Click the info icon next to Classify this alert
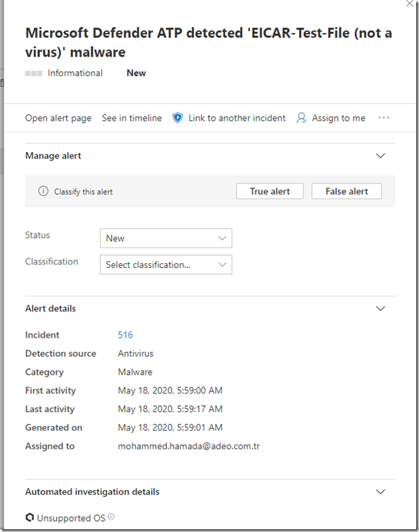 pos(43,191)
